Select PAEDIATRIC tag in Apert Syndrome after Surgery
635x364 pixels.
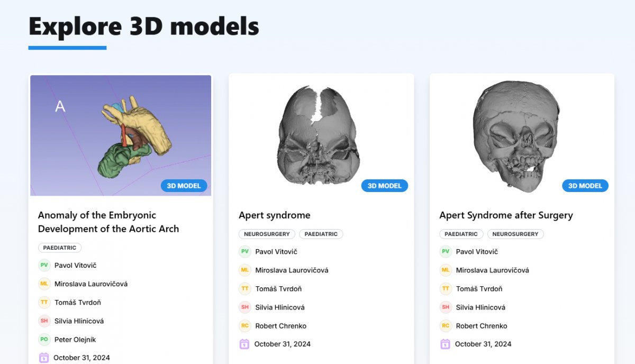pos(461,234)
